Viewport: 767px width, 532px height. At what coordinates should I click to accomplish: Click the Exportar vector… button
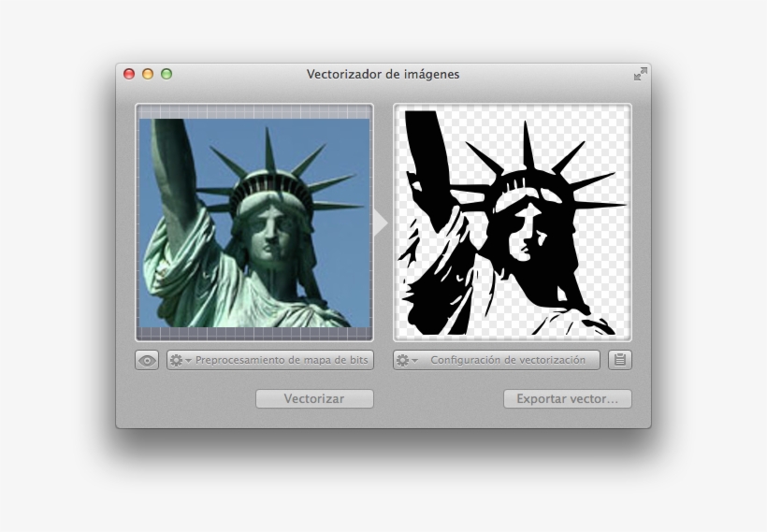(x=568, y=398)
